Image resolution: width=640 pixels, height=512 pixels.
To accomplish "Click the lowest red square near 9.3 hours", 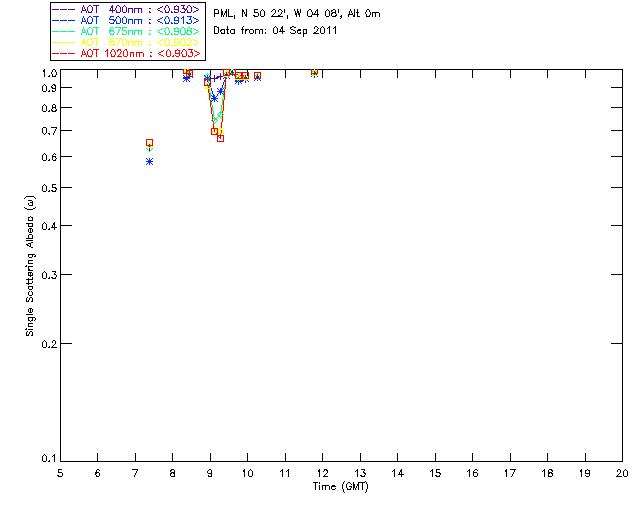I will point(220,138).
